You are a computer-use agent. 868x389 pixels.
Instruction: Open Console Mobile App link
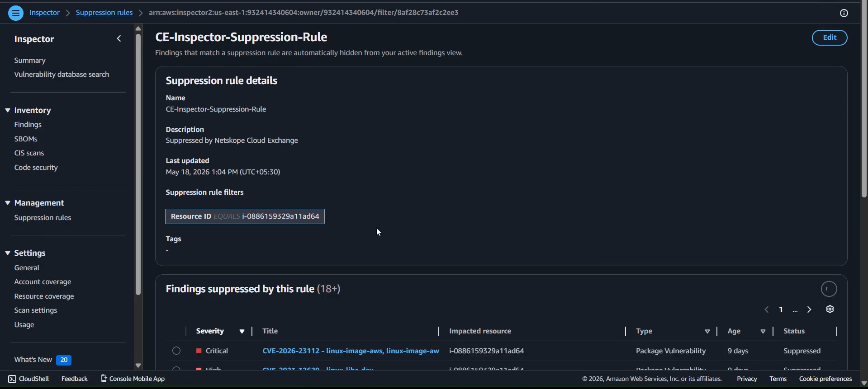(133, 379)
